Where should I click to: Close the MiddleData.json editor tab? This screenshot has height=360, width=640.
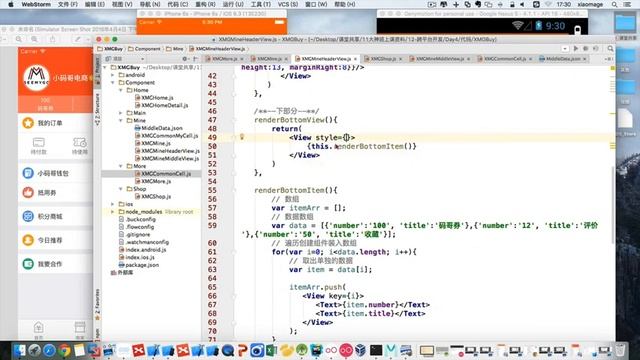(585, 59)
